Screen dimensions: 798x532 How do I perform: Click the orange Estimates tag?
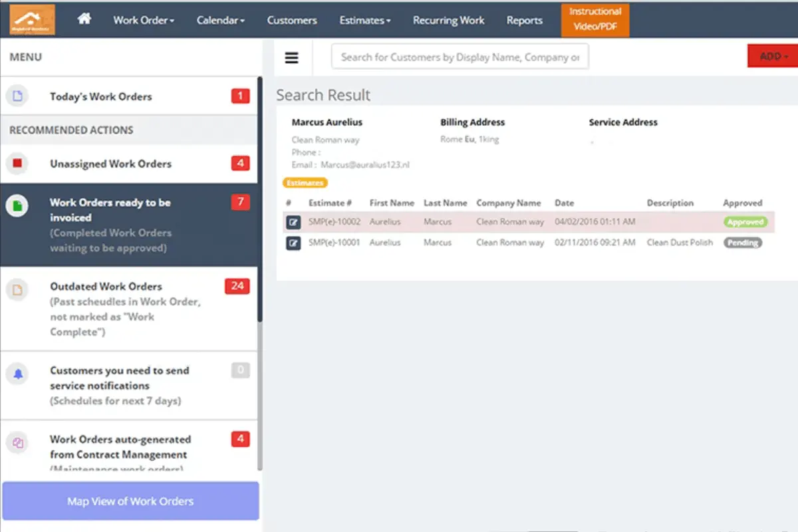305,182
